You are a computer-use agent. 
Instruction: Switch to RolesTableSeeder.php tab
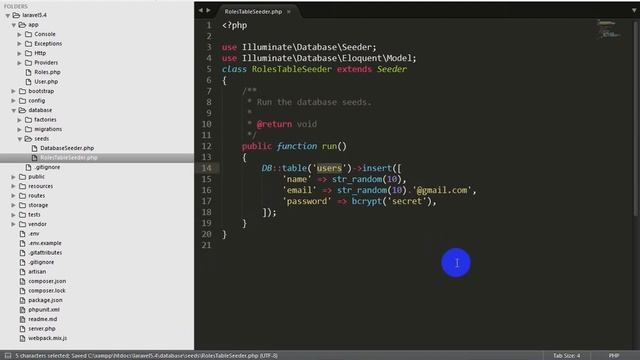(x=253, y=12)
